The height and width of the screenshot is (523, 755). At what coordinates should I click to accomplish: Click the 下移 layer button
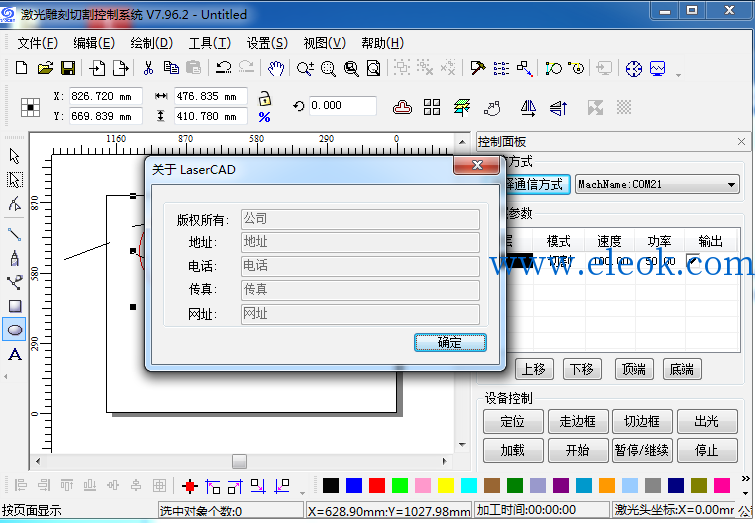(x=582, y=369)
